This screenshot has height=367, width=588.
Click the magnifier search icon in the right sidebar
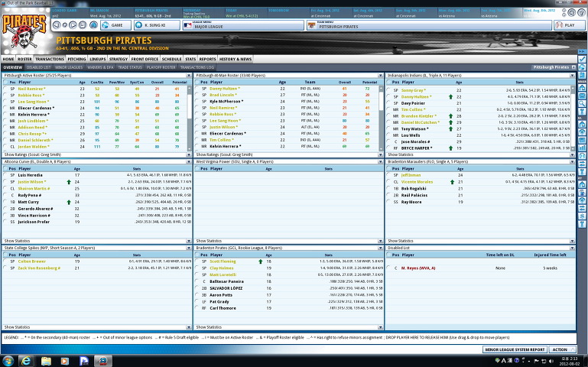(582, 103)
